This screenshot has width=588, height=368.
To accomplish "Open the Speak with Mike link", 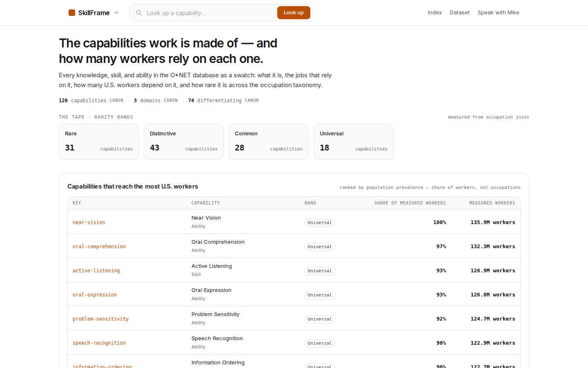I will (x=499, y=13).
